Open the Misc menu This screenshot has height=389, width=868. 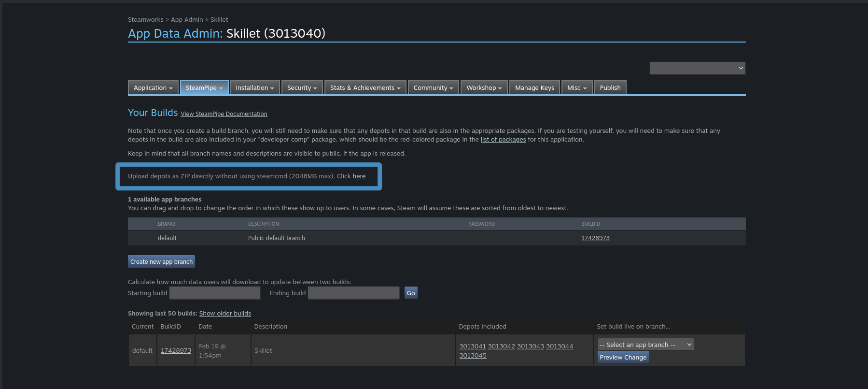click(x=577, y=87)
